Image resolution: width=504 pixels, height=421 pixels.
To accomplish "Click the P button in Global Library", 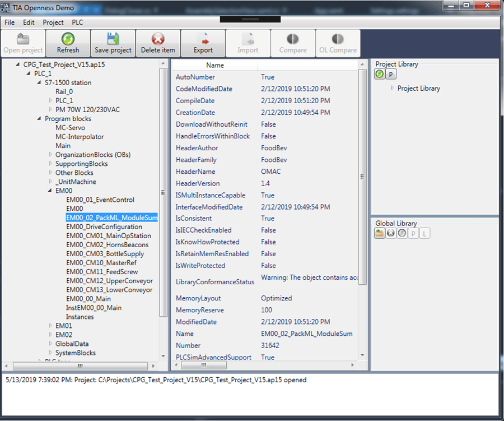I will [x=413, y=233].
